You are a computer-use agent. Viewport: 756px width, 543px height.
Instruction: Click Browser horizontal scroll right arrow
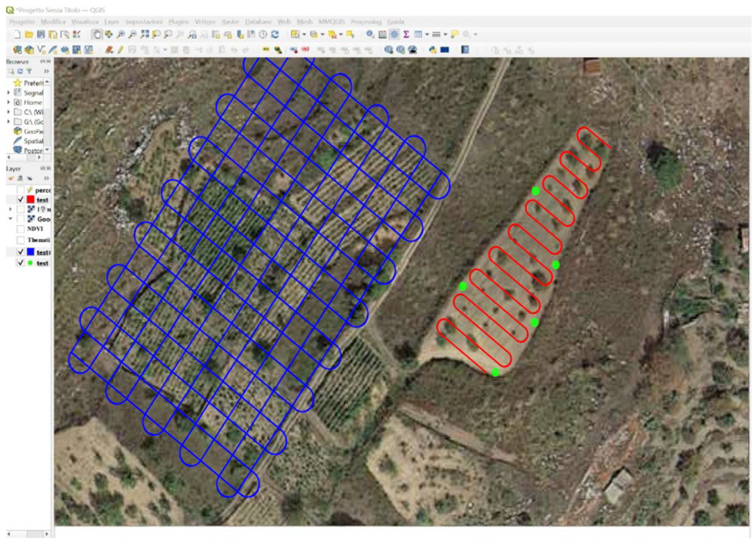(39, 157)
